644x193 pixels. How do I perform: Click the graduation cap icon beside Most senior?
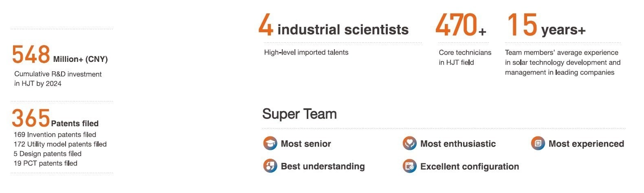point(270,143)
